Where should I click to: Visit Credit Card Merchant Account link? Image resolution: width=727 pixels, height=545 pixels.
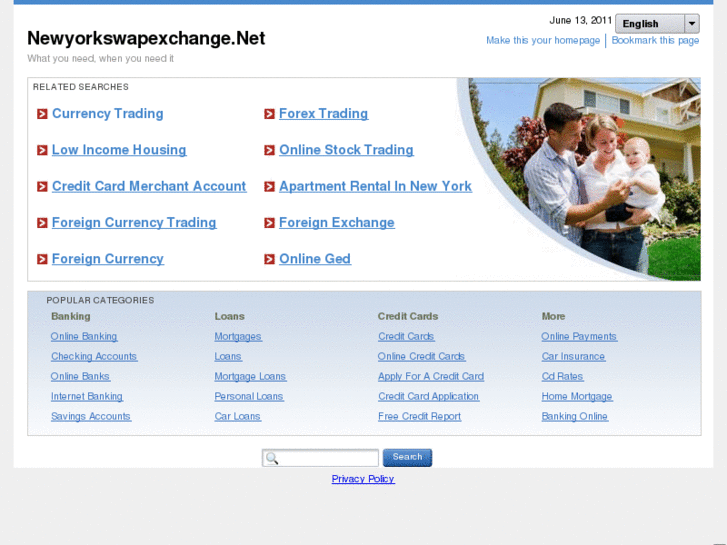(x=149, y=186)
